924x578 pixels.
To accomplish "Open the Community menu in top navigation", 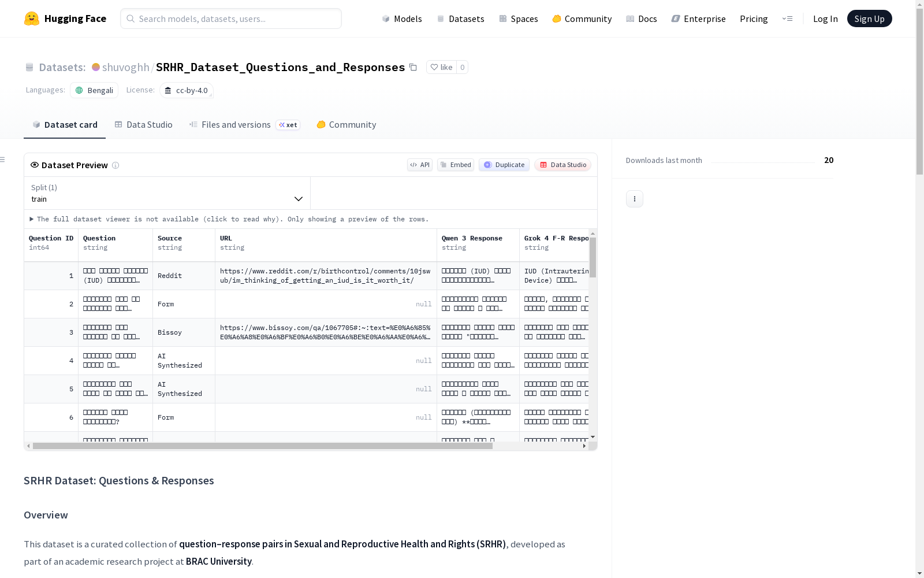I will 582,18.
